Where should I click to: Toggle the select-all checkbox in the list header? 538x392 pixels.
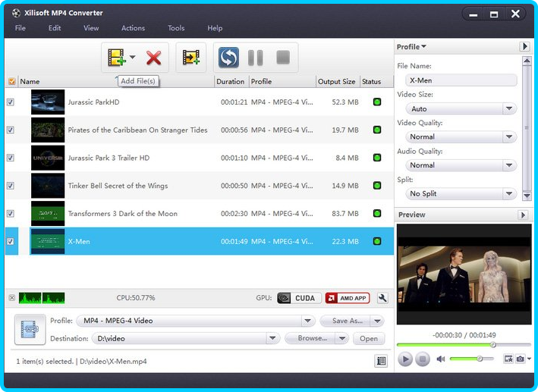[11, 82]
